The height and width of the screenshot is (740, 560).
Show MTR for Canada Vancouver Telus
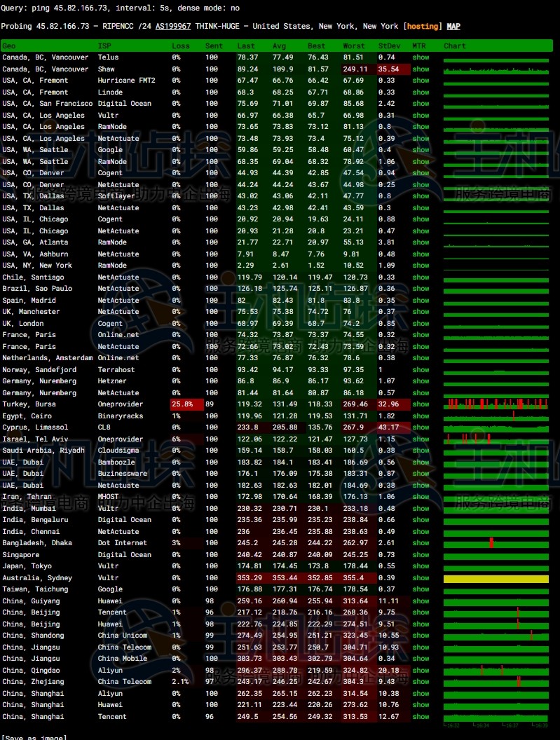click(421, 57)
